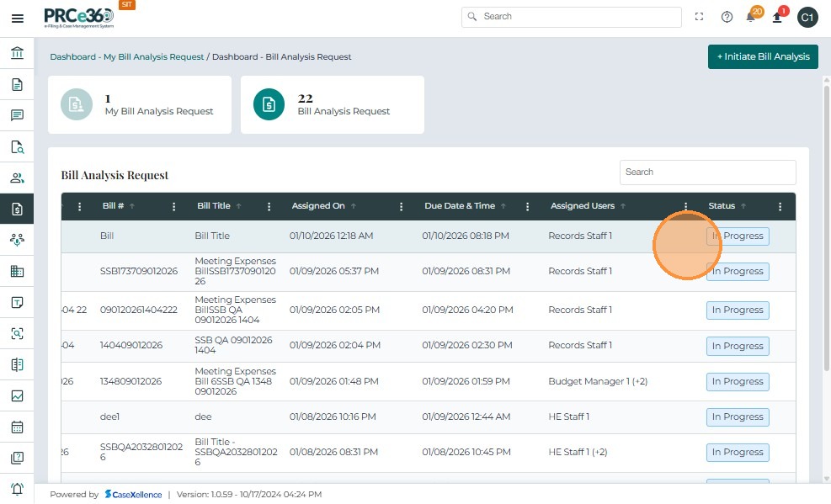This screenshot has height=504, width=831.
Task: Open the C1 user avatar menu
Action: point(807,18)
